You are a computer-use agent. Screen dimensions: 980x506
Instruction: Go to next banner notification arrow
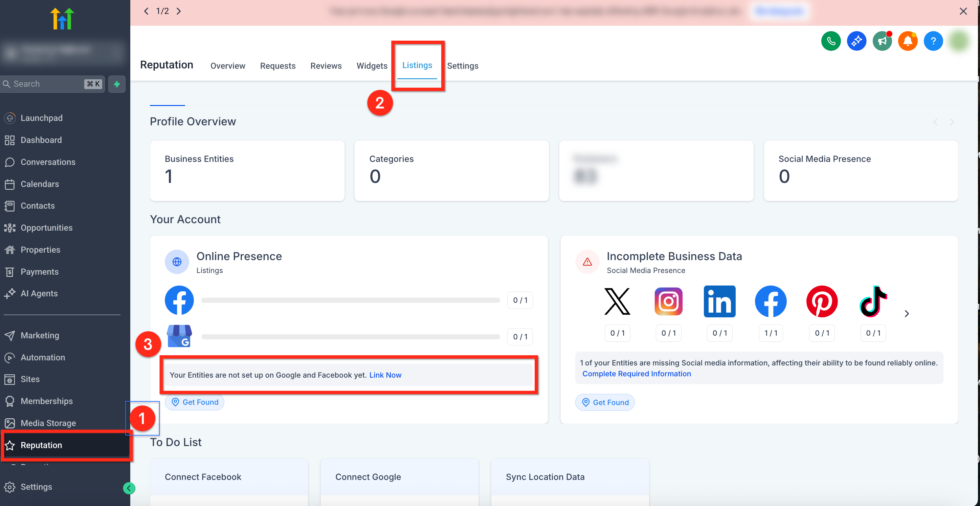pyautogui.click(x=178, y=11)
